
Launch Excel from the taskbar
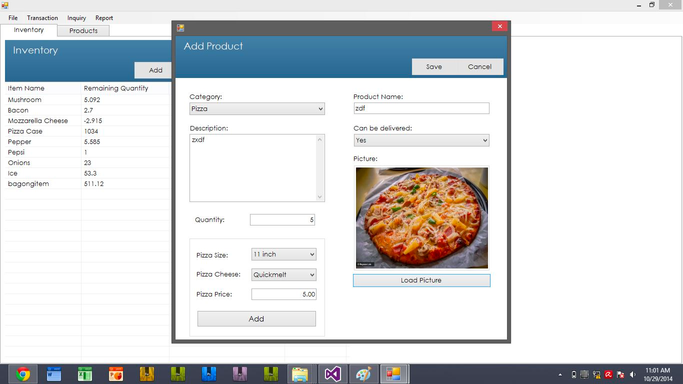point(85,374)
